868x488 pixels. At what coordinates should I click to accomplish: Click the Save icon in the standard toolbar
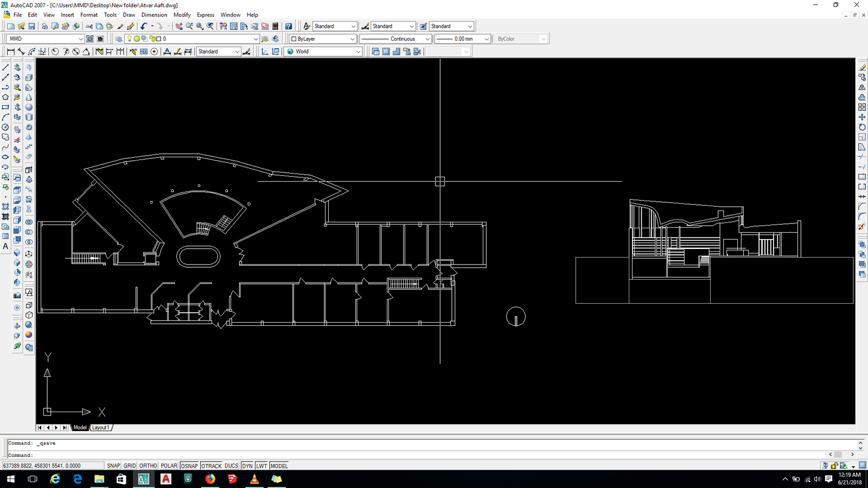(31, 26)
